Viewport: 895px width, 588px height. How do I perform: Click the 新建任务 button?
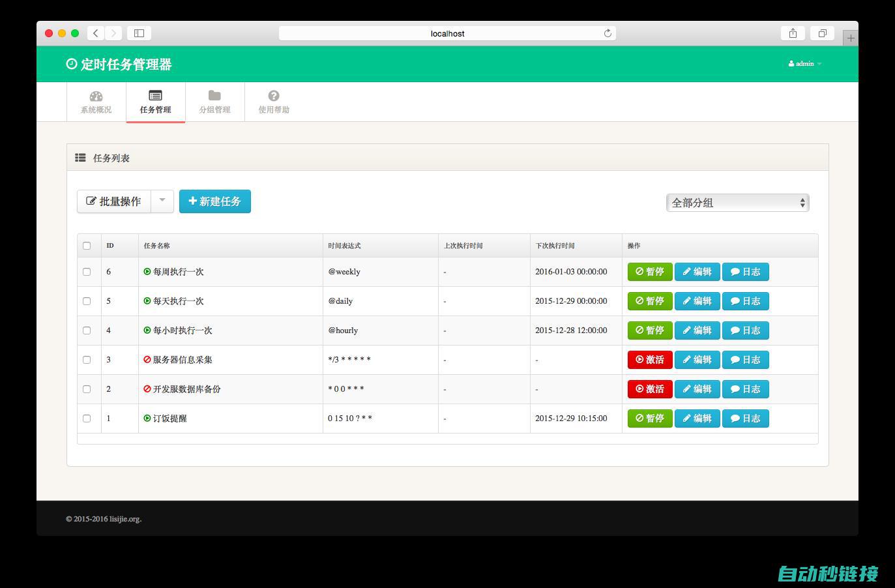click(x=215, y=201)
